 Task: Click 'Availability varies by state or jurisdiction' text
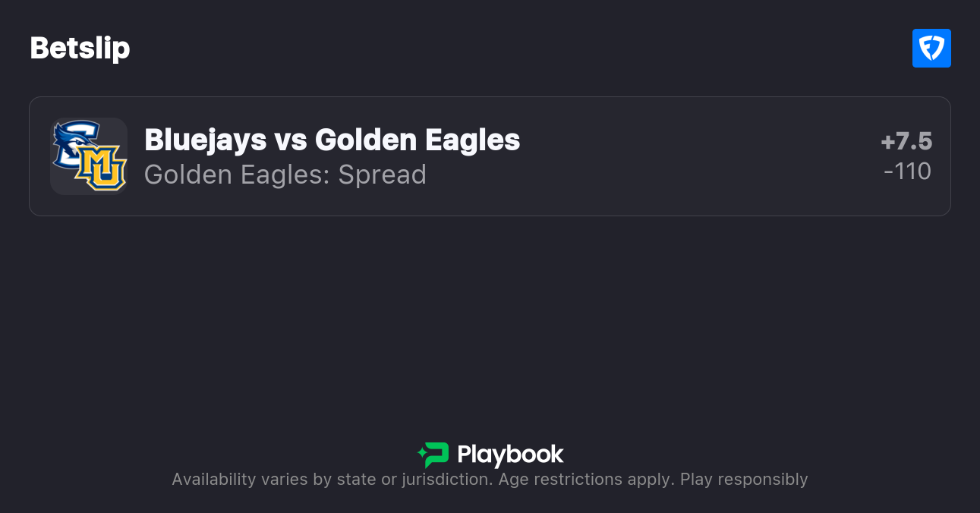point(331,480)
